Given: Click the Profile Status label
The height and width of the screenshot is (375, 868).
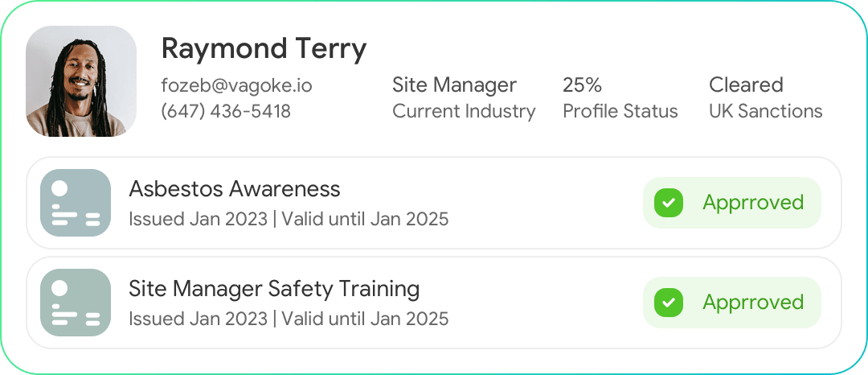Looking at the screenshot, I should [x=620, y=111].
